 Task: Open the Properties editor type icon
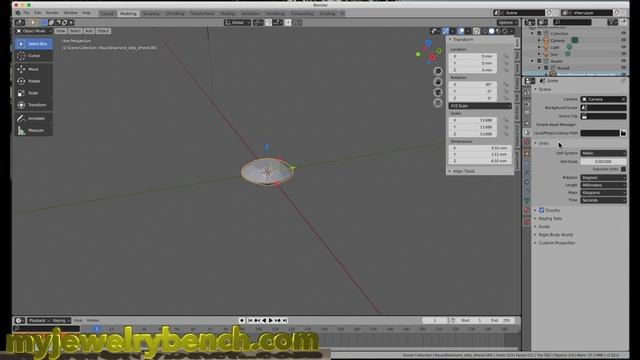pyautogui.click(x=530, y=81)
